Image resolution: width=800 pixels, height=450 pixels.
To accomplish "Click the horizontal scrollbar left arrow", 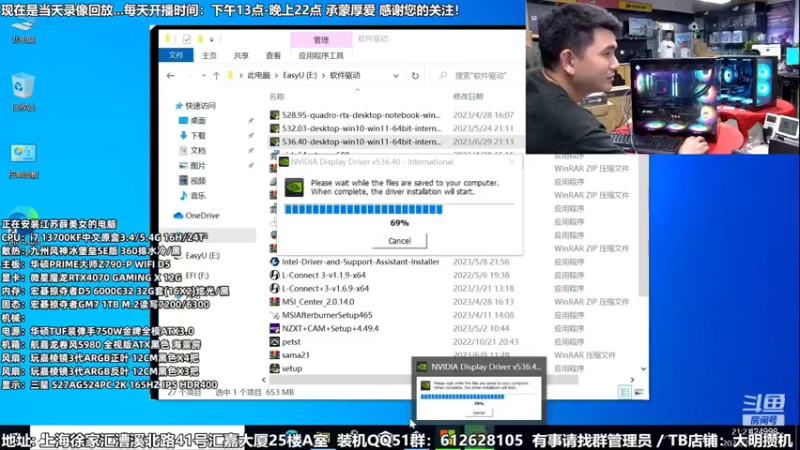I will coord(264,380).
